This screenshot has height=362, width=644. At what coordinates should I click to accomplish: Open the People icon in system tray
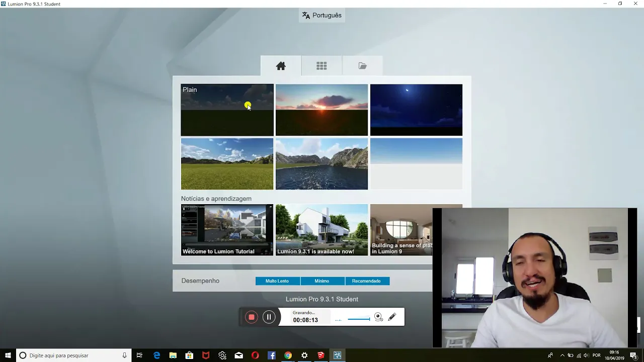pyautogui.click(x=550, y=355)
